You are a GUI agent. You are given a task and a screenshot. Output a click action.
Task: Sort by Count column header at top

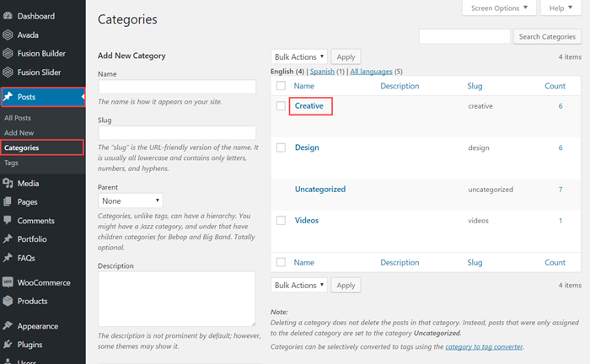point(555,86)
